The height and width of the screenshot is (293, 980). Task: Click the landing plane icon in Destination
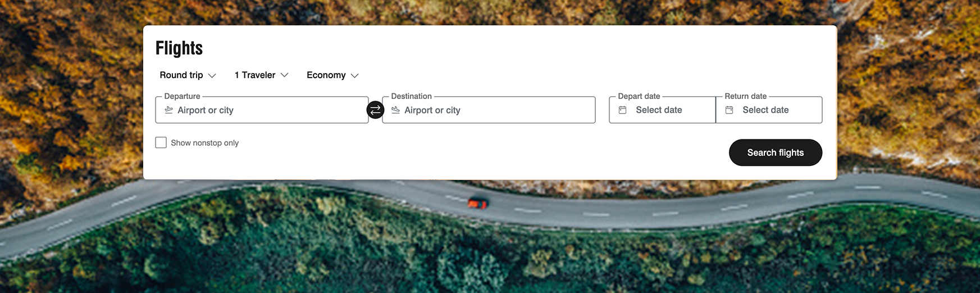(x=395, y=110)
